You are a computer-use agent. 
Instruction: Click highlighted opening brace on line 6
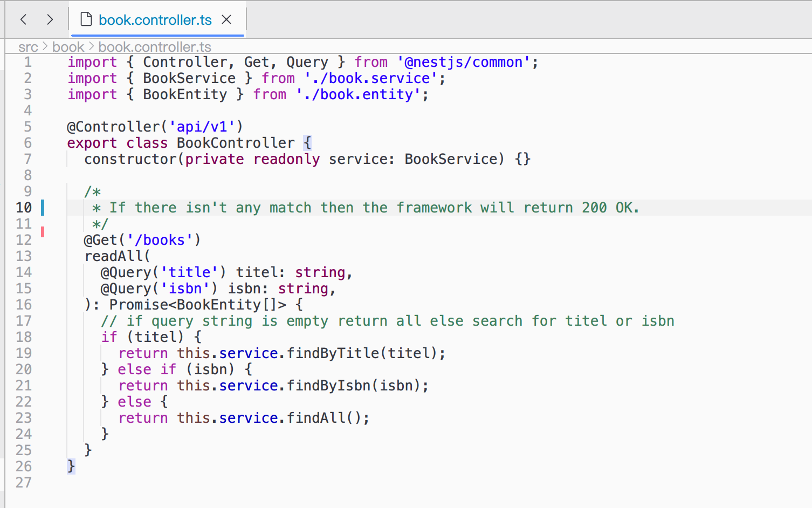point(307,143)
